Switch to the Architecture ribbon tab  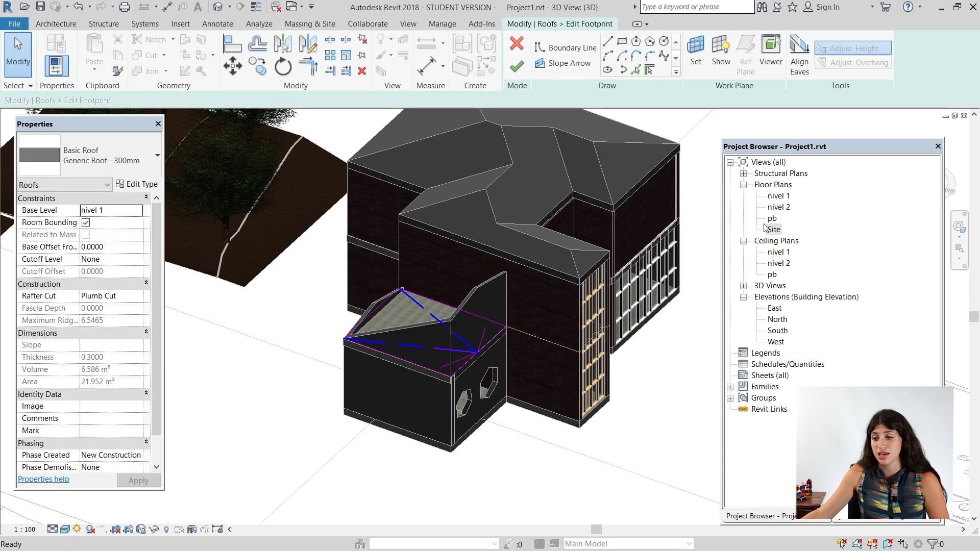point(56,23)
